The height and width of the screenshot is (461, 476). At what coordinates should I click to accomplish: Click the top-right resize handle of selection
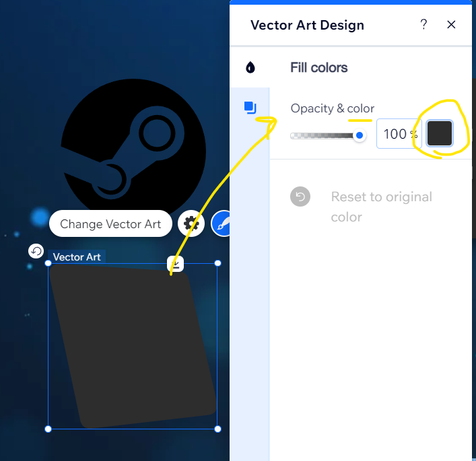[x=217, y=263]
